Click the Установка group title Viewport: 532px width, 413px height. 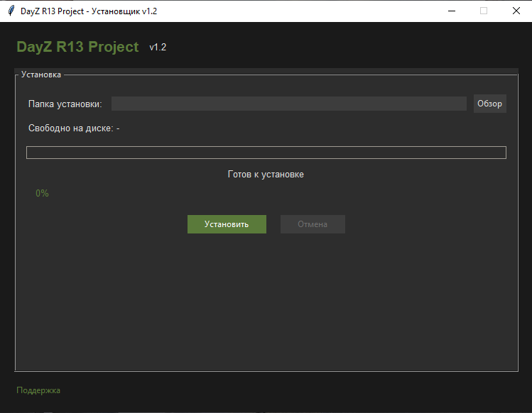click(41, 75)
